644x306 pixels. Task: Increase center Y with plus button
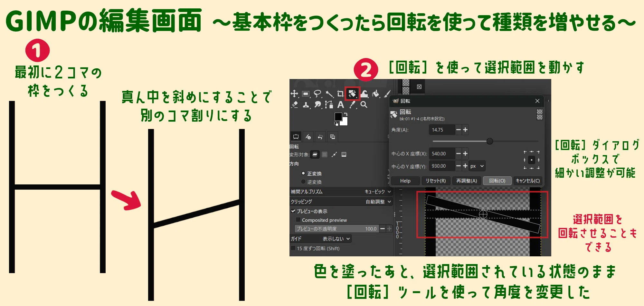click(465, 166)
